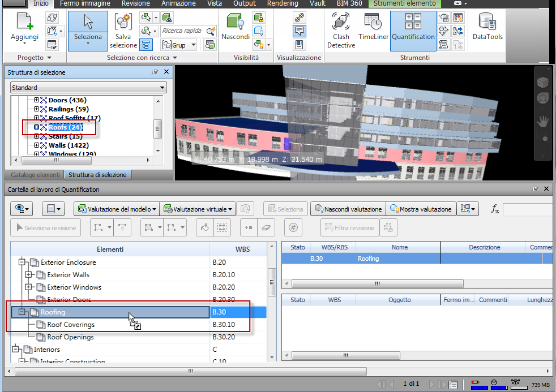Click the properties panel icon under Visualizzazione
The image size is (556, 392).
pos(300,45)
